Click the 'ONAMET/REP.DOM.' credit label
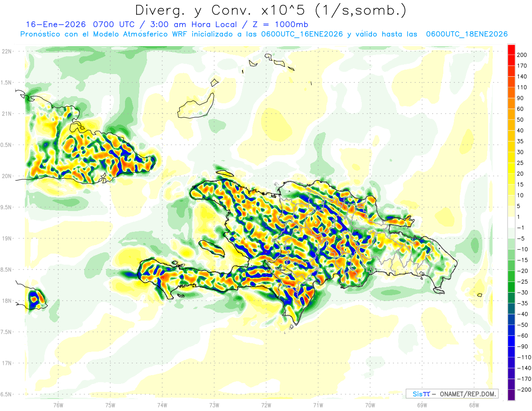This screenshot has height=411, width=532. pyautogui.click(x=468, y=394)
